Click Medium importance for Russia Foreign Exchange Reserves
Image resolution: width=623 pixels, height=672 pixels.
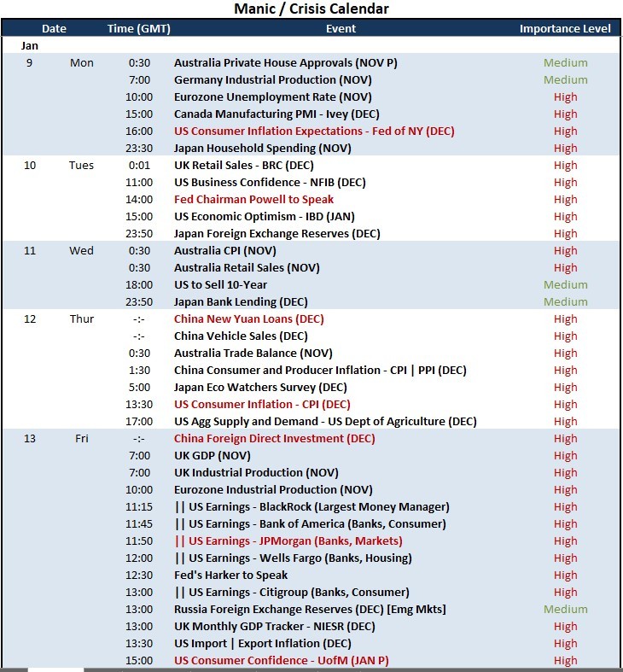[565, 610]
